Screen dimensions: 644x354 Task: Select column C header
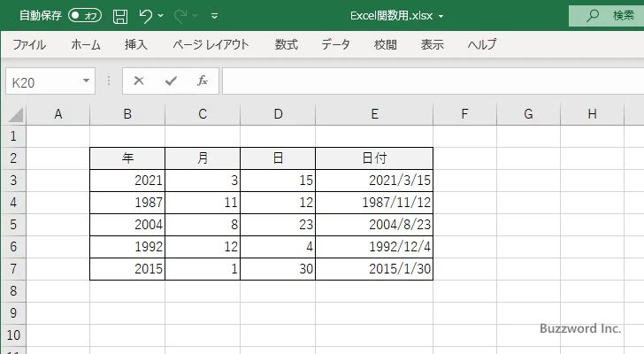tap(203, 114)
